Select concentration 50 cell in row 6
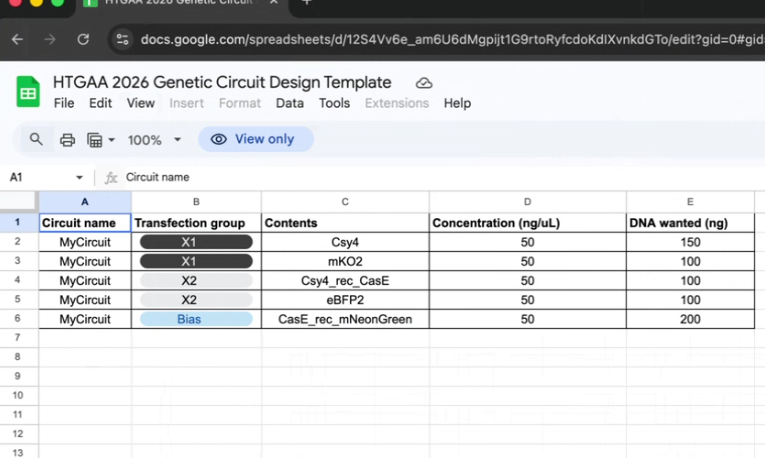 527,319
